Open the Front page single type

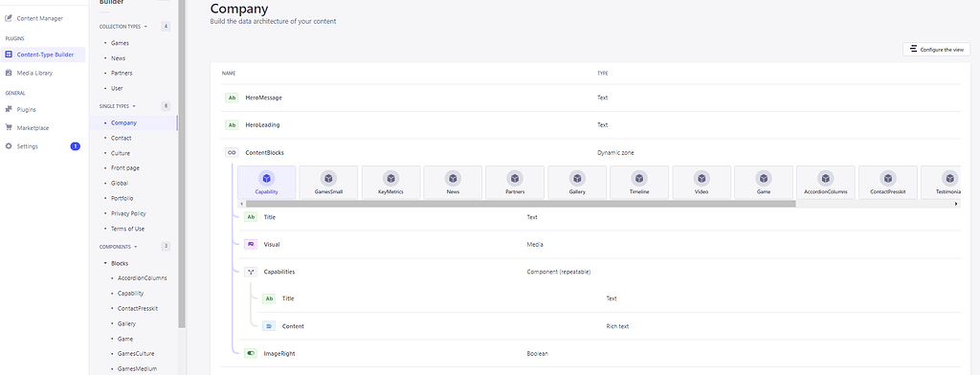tap(125, 168)
